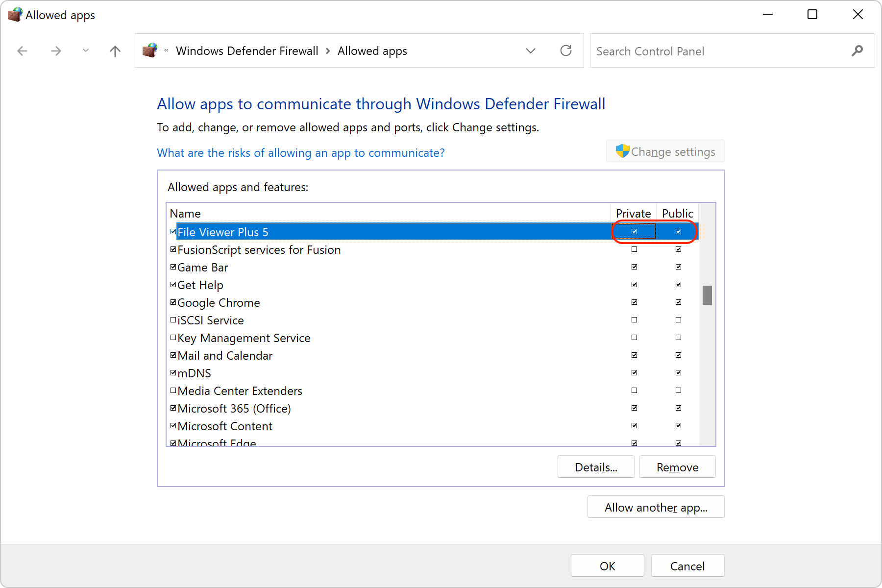Open Details for selected app
Screen dimensions: 882x588
click(596, 467)
